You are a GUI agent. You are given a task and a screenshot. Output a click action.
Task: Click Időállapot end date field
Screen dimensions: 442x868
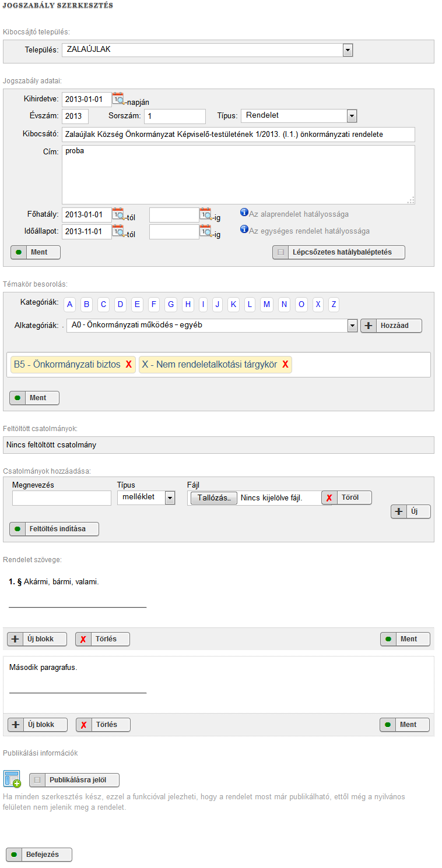tap(174, 232)
